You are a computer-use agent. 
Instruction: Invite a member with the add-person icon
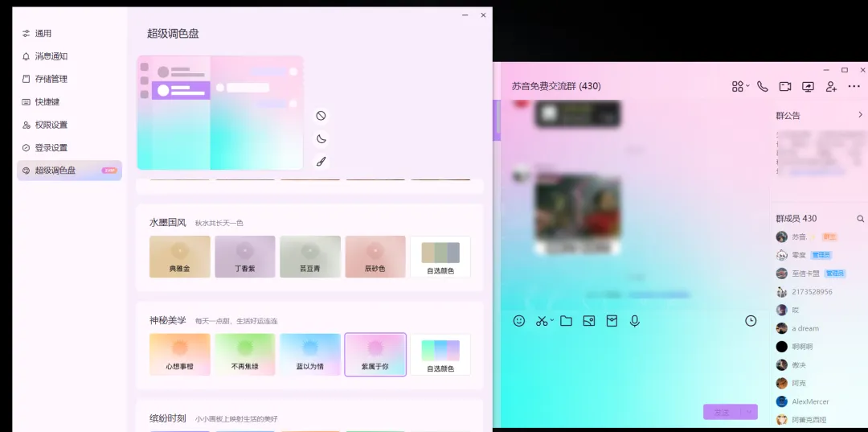pyautogui.click(x=831, y=86)
